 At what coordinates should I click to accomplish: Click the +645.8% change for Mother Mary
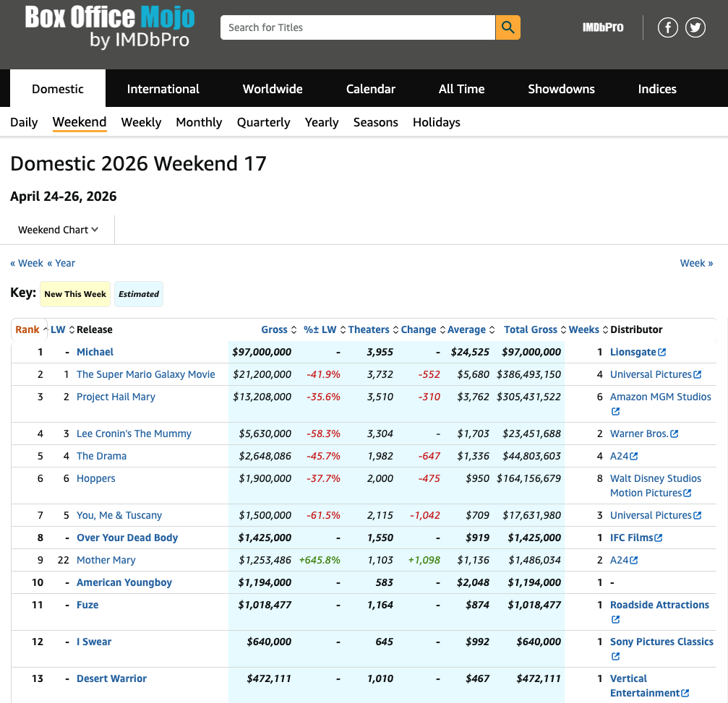coord(320,560)
